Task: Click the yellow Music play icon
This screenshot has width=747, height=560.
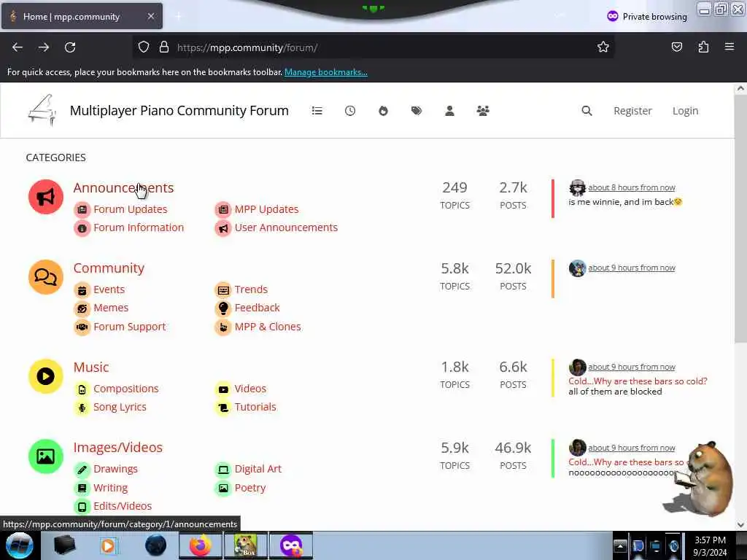Action: 46,376
